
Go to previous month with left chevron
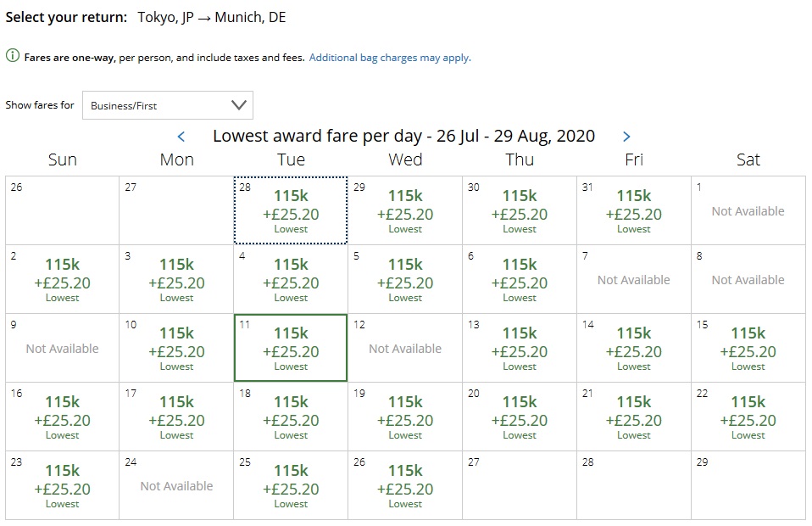[x=181, y=137]
